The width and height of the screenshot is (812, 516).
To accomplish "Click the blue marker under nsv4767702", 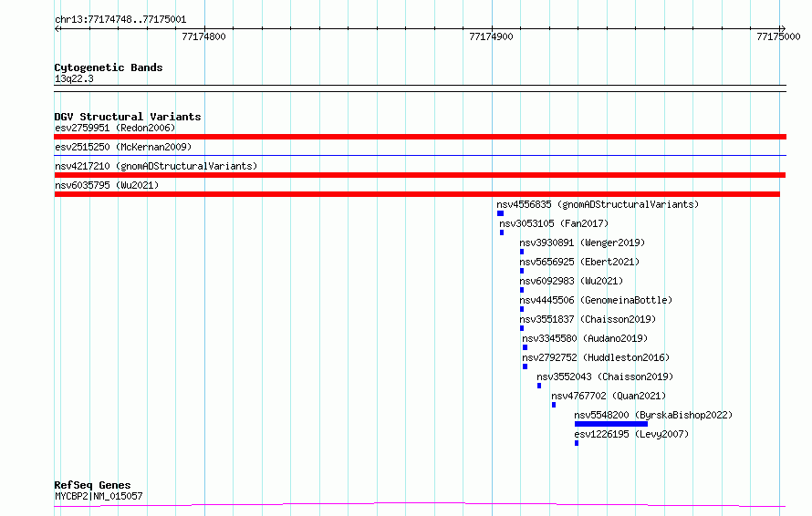I will click(554, 405).
